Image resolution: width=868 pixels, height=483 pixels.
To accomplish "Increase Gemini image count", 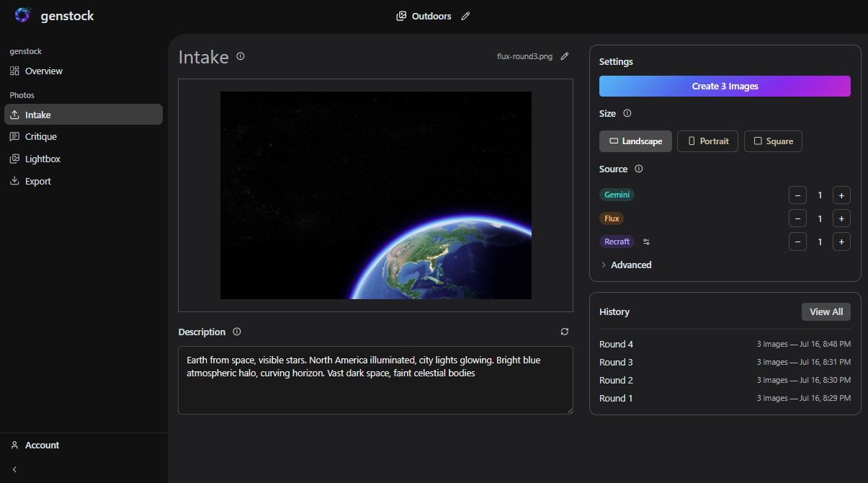I will [841, 195].
